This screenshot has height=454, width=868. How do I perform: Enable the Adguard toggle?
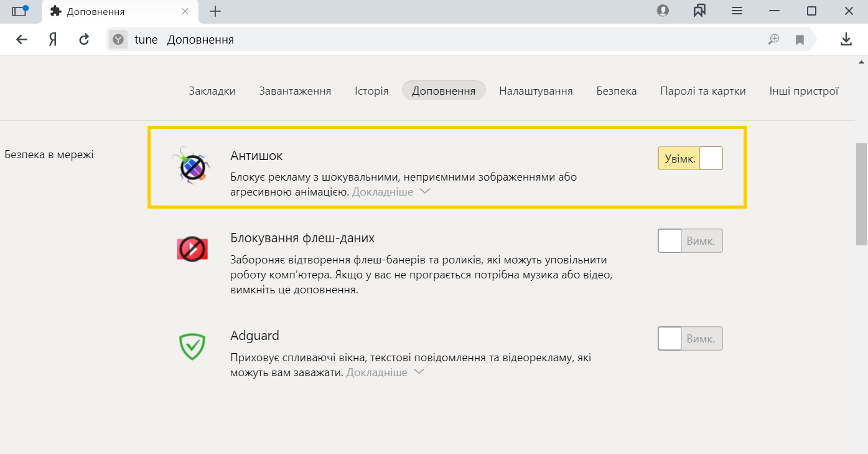tap(690, 339)
